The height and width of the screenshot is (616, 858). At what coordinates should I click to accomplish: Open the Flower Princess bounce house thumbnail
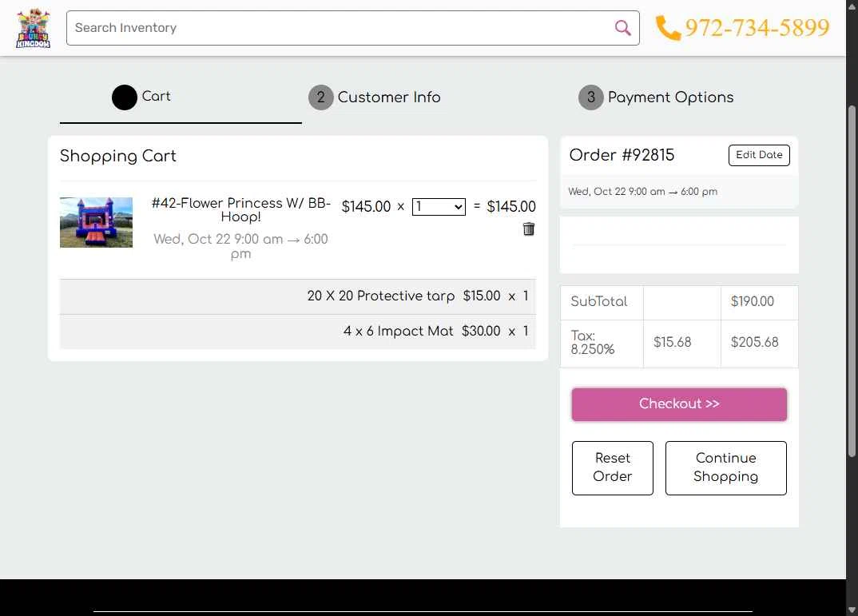tap(97, 222)
